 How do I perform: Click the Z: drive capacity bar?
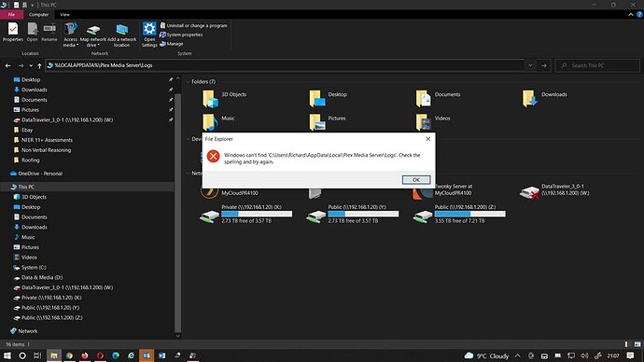(x=469, y=214)
